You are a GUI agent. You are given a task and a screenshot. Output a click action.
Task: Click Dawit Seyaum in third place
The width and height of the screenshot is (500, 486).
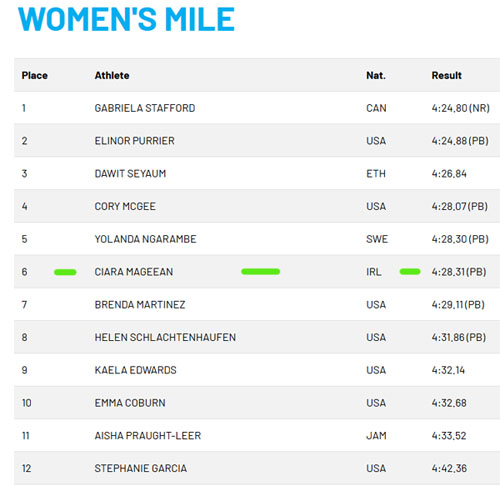130,173
